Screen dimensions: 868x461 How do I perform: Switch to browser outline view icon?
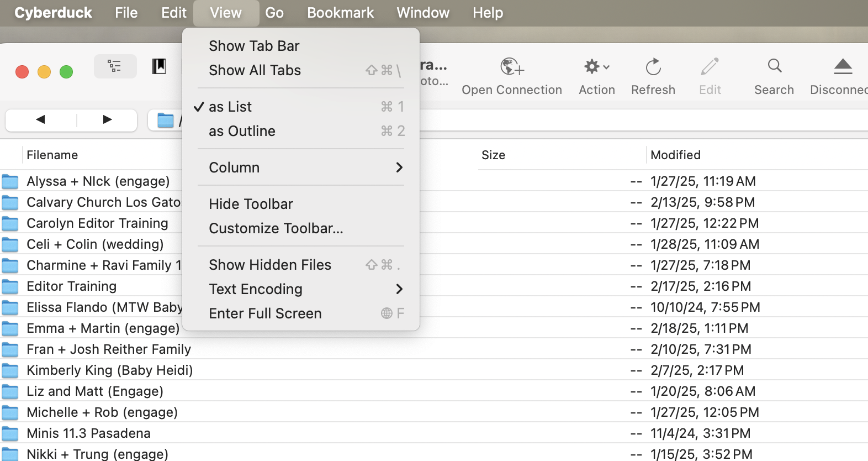point(115,67)
